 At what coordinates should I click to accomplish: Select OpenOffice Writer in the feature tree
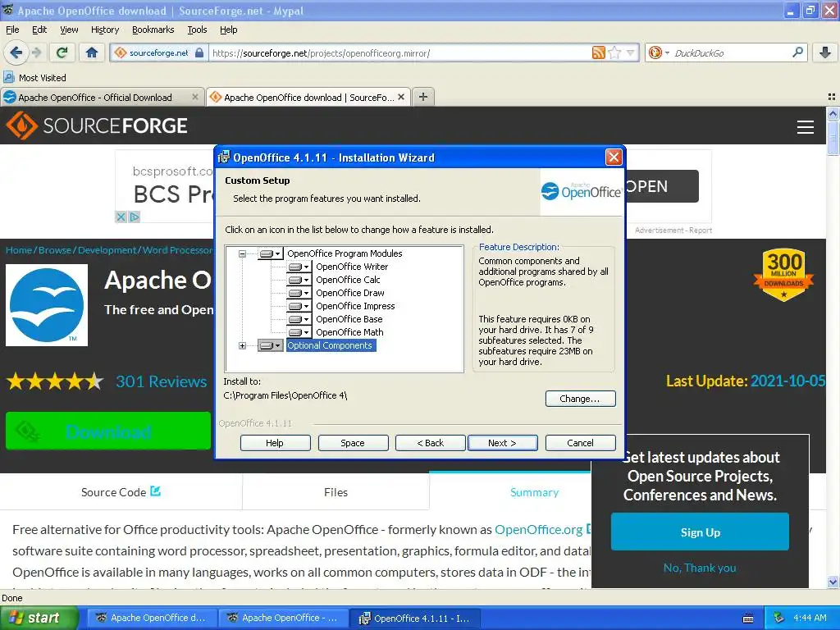(x=352, y=267)
